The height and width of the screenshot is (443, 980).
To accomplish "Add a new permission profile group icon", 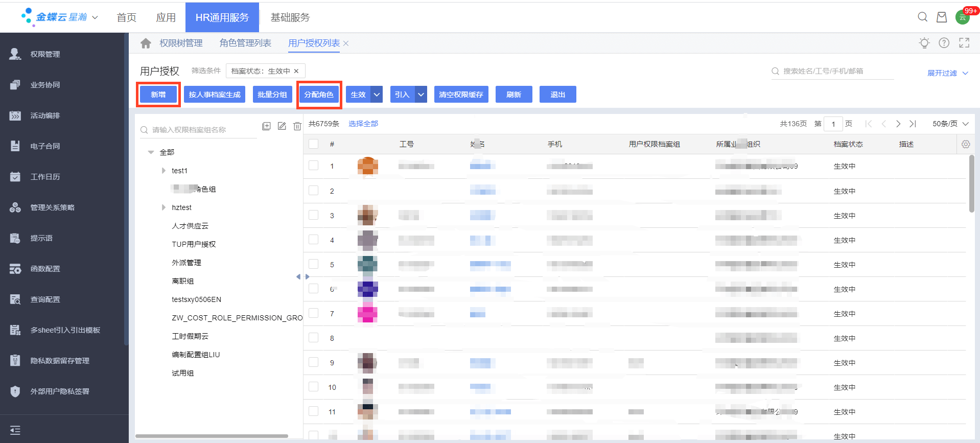I will pyautogui.click(x=266, y=126).
